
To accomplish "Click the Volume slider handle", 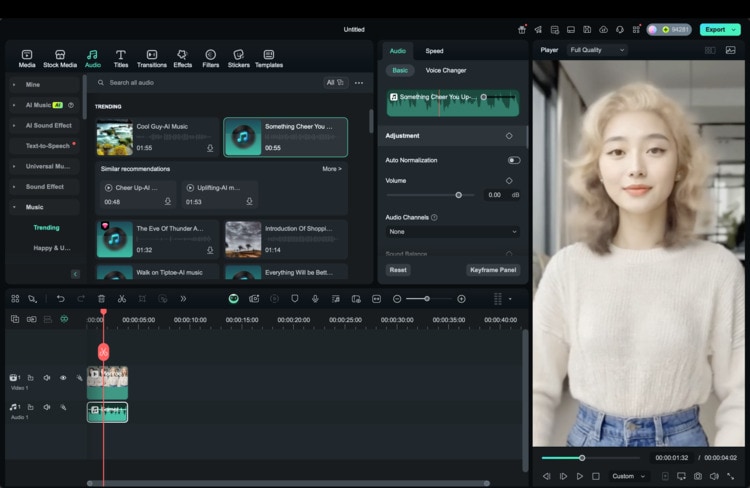I will pos(458,195).
